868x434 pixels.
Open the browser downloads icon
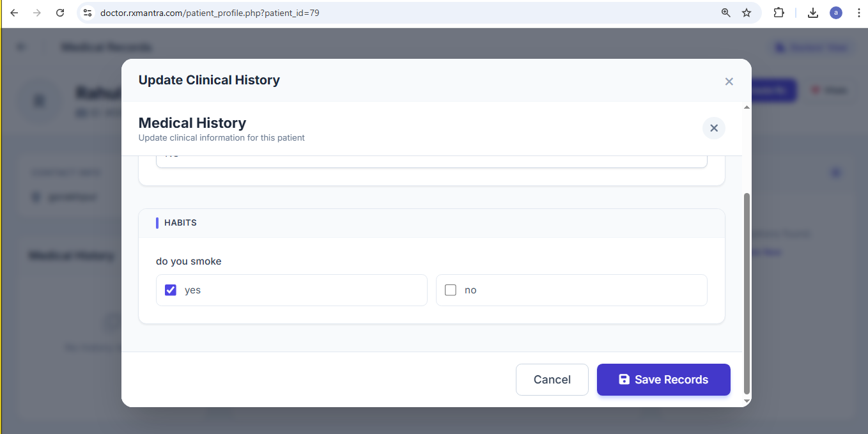[813, 13]
